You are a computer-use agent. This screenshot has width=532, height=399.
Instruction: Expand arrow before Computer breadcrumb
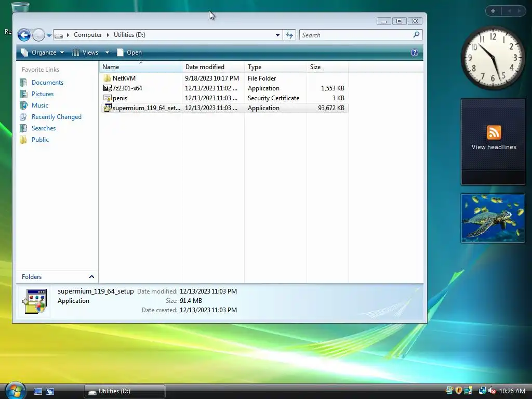[x=68, y=35]
